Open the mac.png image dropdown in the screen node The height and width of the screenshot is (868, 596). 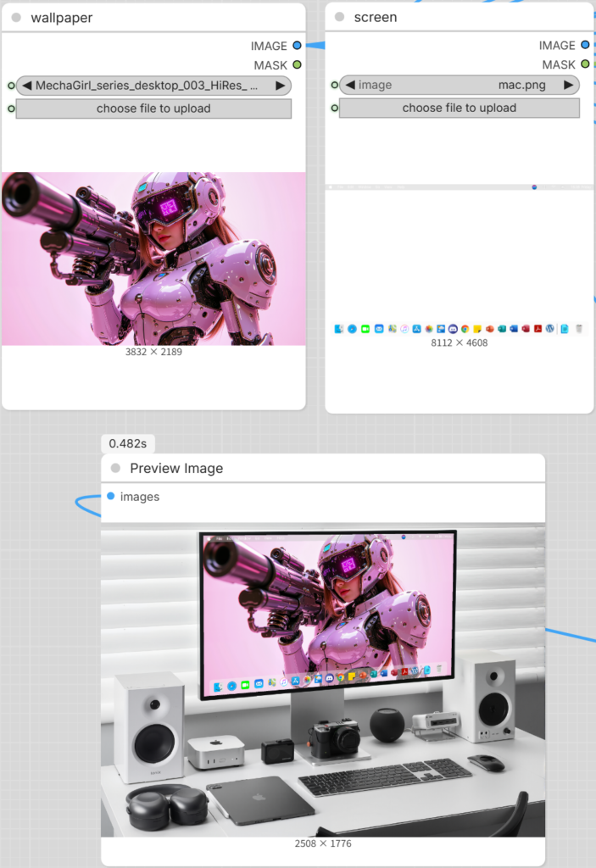tap(459, 85)
